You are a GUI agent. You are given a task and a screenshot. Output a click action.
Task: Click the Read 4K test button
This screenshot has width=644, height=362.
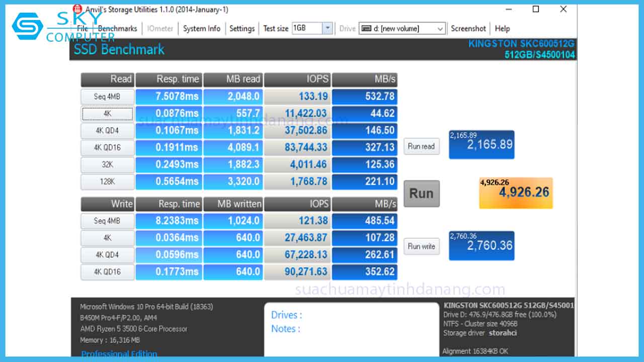pos(107,114)
